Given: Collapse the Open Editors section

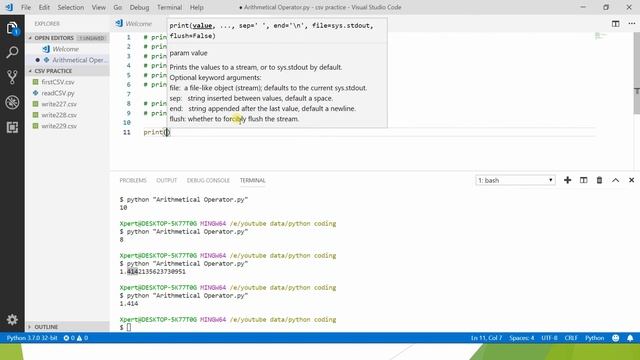Looking at the screenshot, I should (x=54, y=38).
